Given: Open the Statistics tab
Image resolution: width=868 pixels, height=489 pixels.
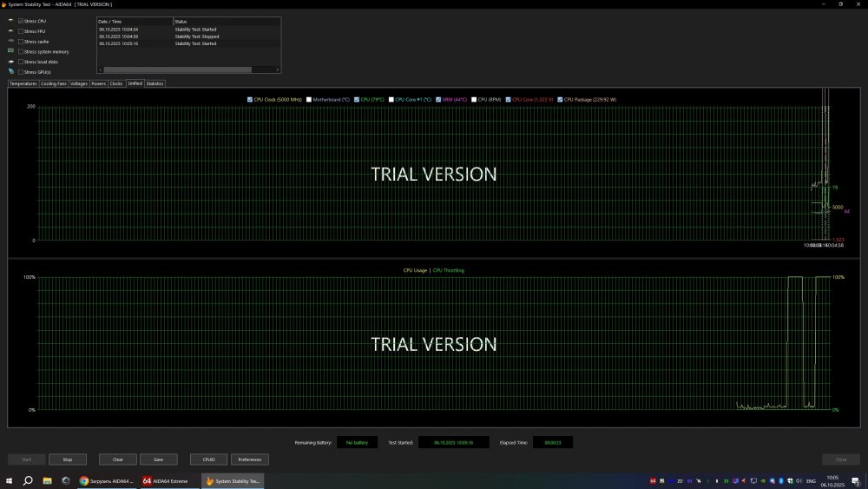Looking at the screenshot, I should [155, 84].
